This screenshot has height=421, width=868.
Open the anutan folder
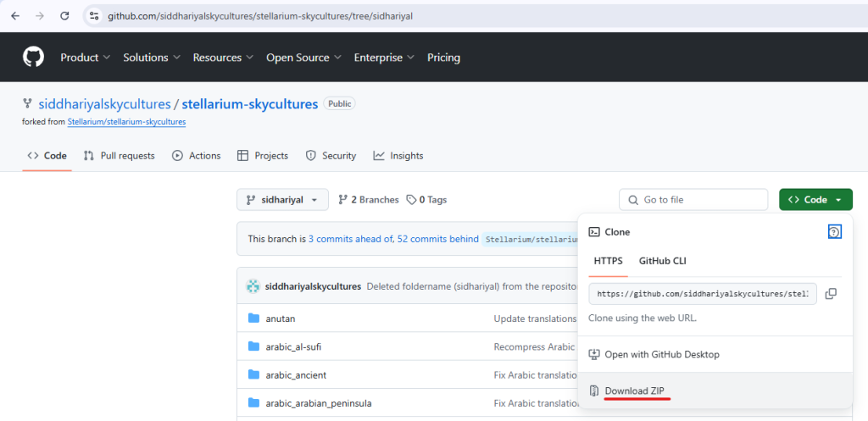pyautogui.click(x=280, y=319)
